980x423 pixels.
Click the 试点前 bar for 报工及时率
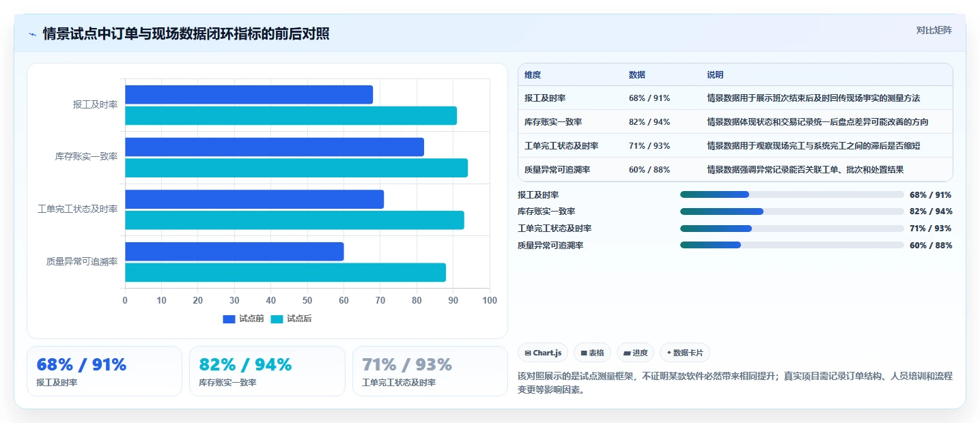[x=249, y=95]
